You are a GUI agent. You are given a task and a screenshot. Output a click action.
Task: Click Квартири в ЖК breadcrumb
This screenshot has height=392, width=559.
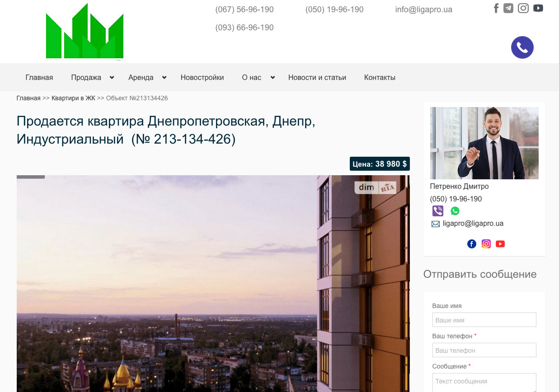pos(73,98)
